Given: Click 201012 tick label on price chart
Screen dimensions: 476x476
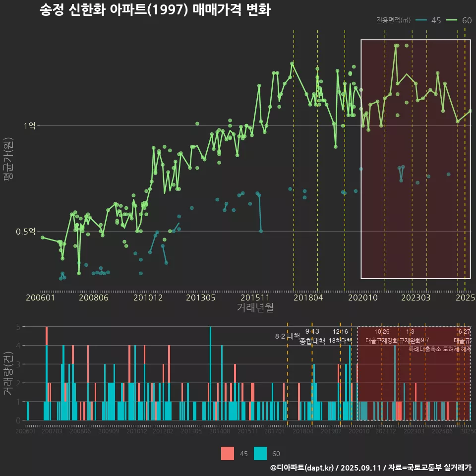Looking at the screenshot, I should click(x=148, y=297).
